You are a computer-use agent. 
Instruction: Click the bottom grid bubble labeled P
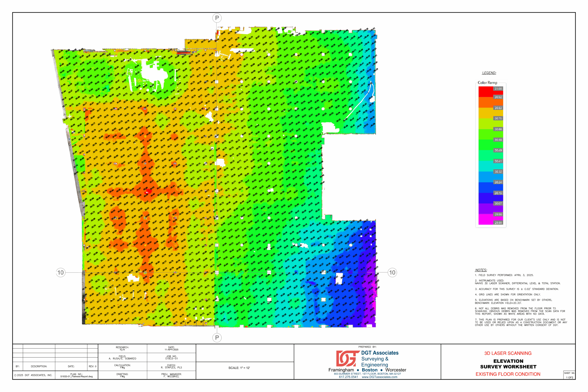tap(217, 338)
